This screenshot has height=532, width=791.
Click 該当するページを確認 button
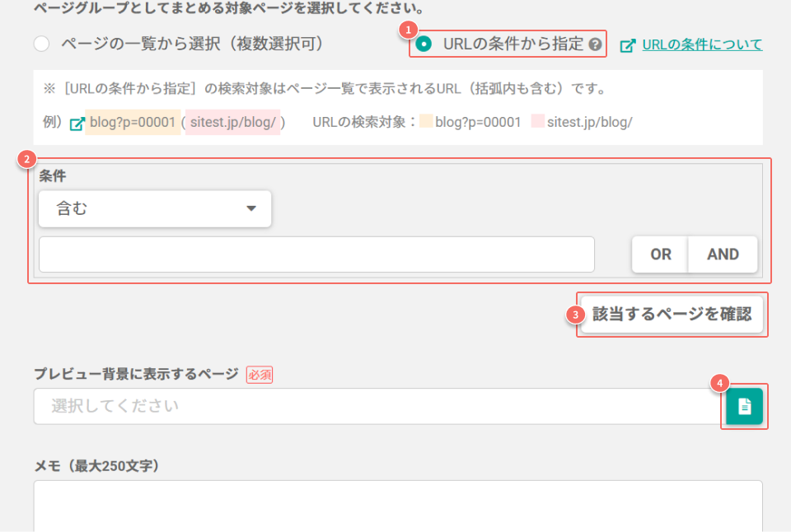[672, 314]
